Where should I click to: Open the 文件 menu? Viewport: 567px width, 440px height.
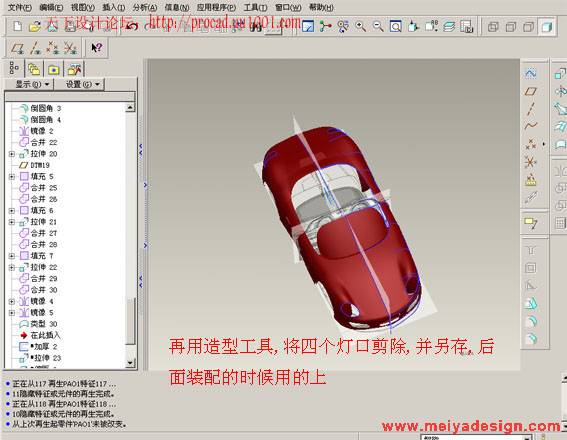(19, 7)
